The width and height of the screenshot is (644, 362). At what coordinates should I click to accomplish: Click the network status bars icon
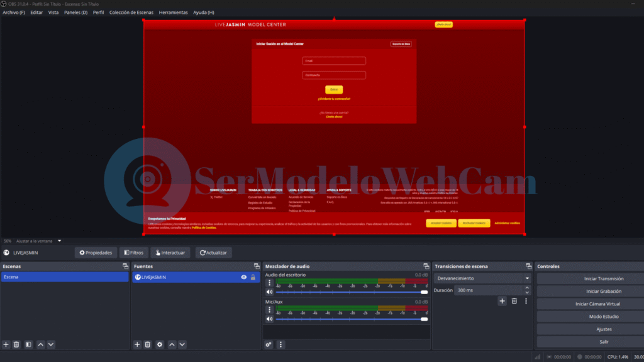coord(538,357)
